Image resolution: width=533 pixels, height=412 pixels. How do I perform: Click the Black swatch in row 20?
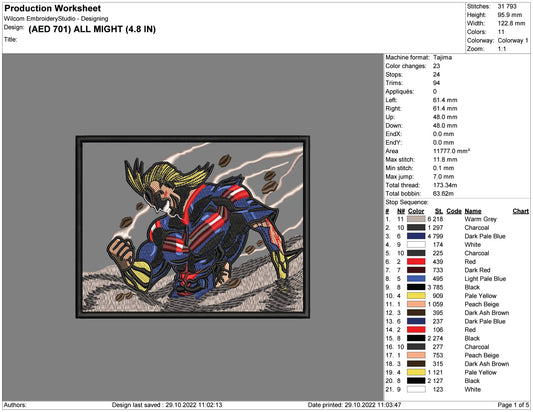(x=416, y=381)
